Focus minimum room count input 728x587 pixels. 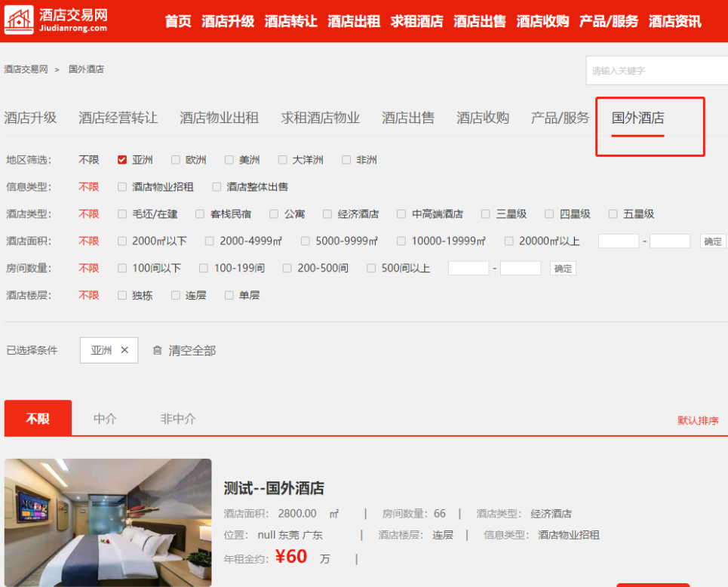tap(468, 268)
